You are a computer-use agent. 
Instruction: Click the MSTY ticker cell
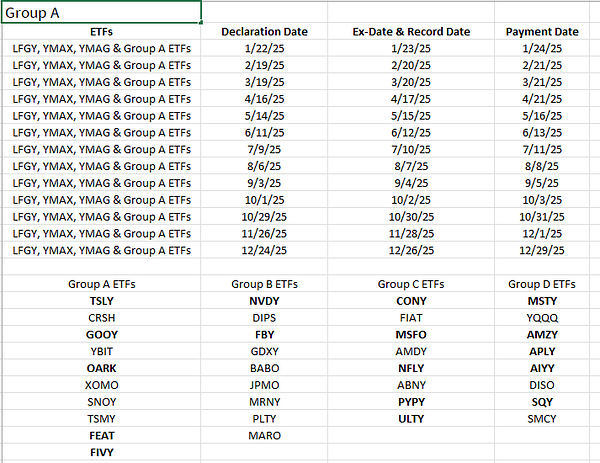(542, 301)
